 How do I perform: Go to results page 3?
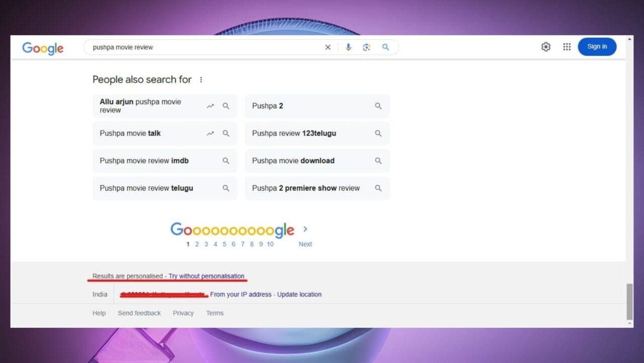click(206, 244)
